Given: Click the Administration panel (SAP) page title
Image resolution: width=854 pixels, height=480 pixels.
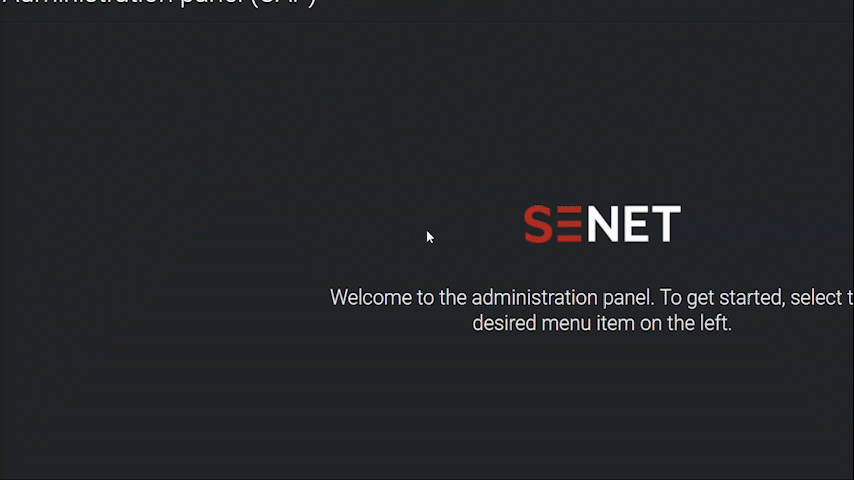Looking at the screenshot, I should [158, 2].
